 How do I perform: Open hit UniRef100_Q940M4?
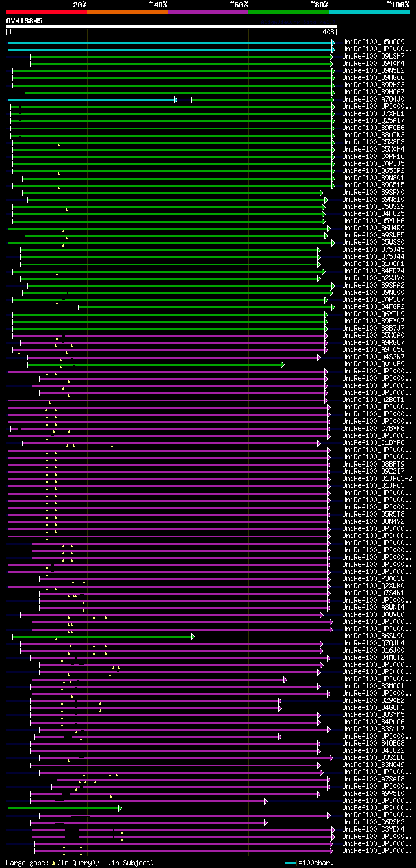[x=373, y=63]
